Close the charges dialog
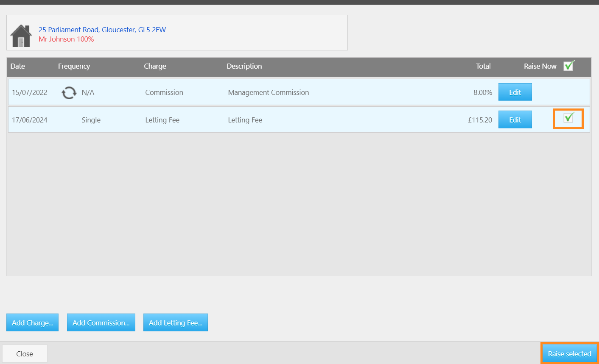Image resolution: width=599 pixels, height=364 pixels. 25,353
